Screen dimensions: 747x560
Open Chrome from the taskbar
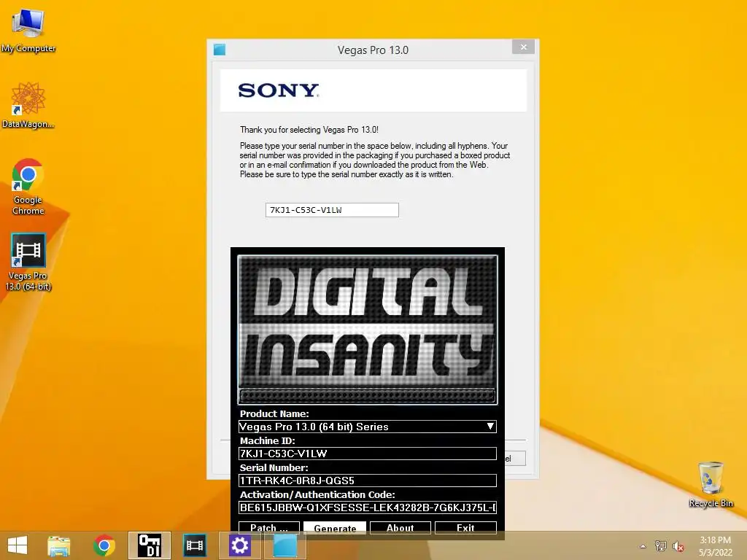[x=104, y=545]
